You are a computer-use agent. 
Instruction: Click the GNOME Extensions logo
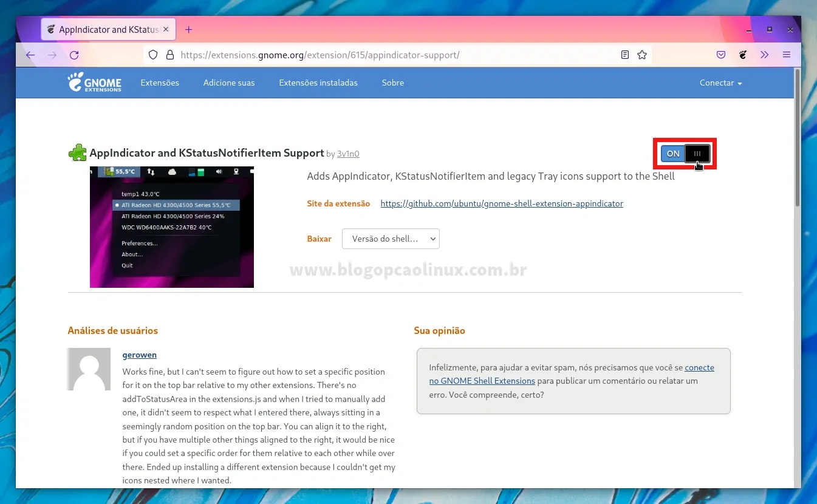tap(94, 82)
